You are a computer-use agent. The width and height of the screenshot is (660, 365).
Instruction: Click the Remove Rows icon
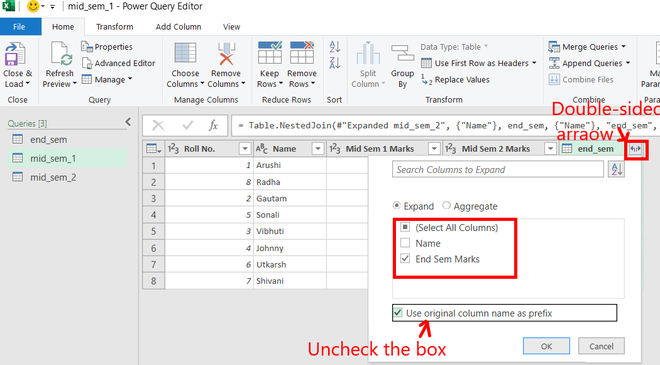click(302, 53)
